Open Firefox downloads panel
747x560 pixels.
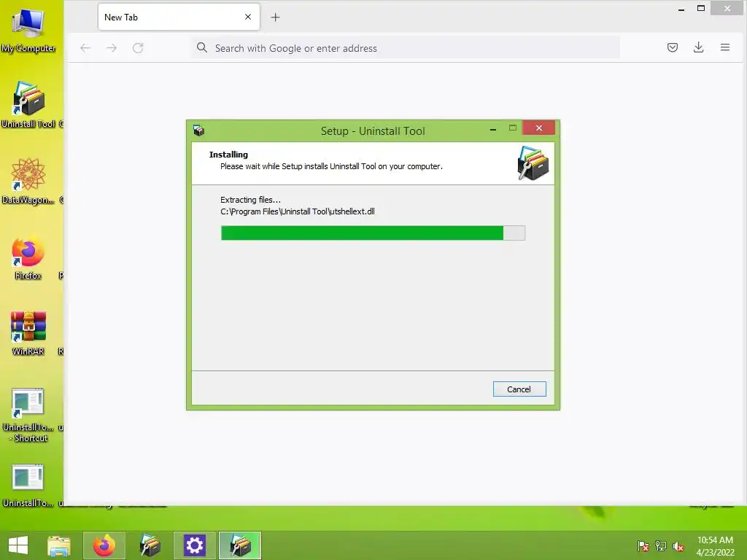698,47
